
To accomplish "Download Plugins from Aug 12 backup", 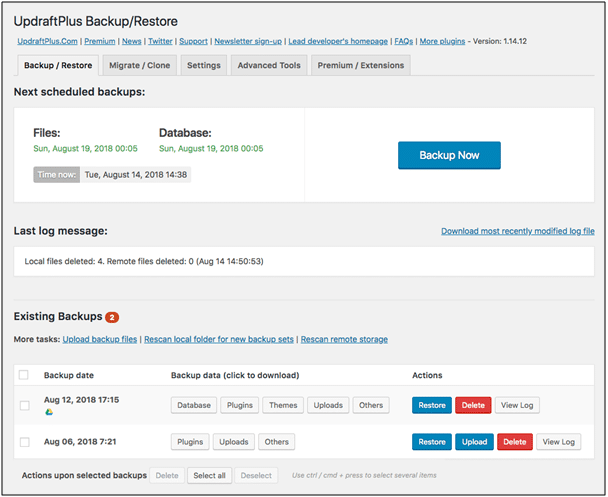I will click(x=240, y=405).
